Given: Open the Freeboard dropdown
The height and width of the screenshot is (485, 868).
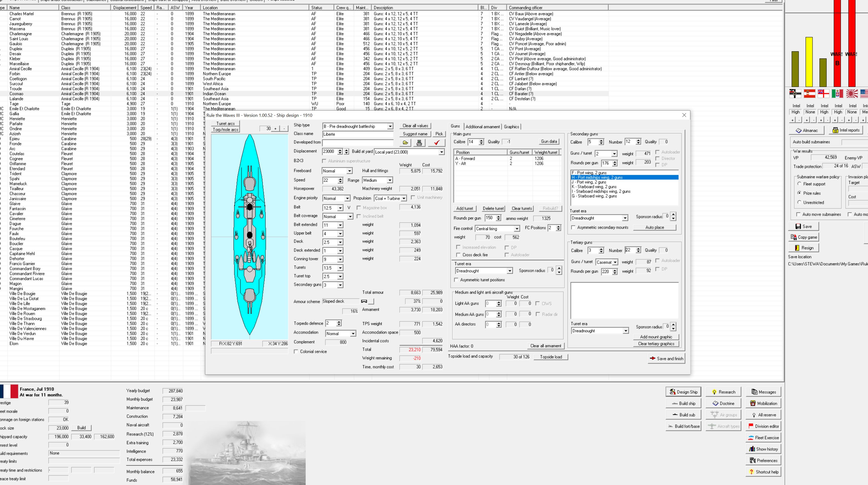Looking at the screenshot, I should click(349, 171).
